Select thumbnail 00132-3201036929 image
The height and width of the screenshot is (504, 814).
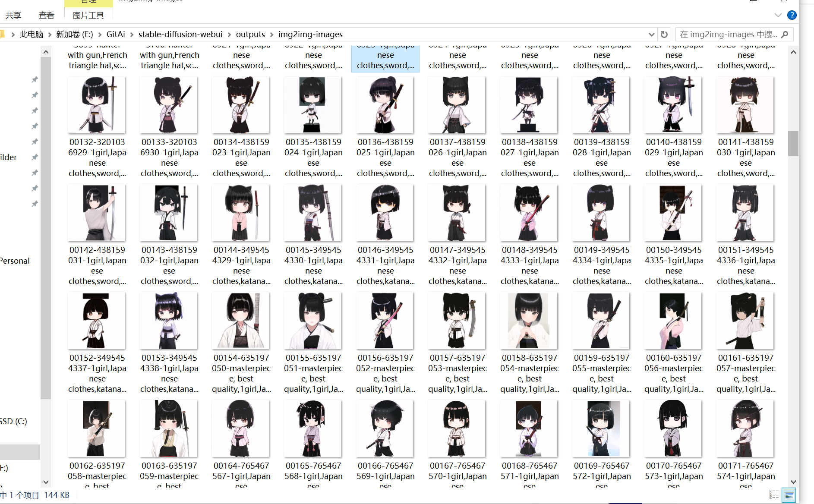[97, 105]
